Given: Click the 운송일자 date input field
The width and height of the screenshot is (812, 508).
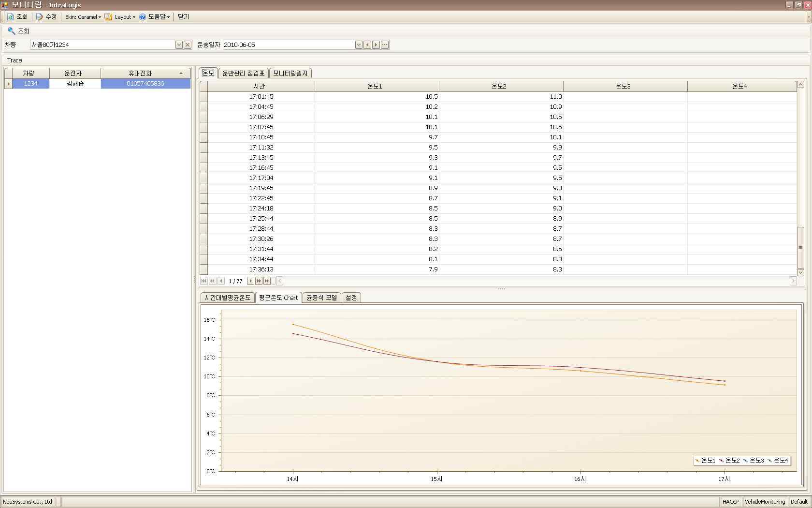Looking at the screenshot, I should click(x=289, y=45).
